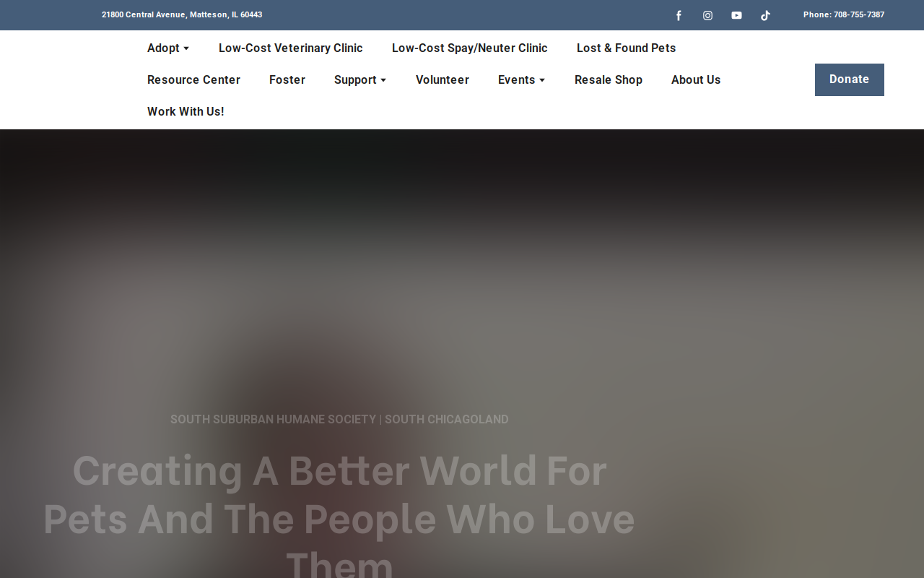Image resolution: width=924 pixels, height=578 pixels.
Task: Open the YouTube social icon
Action: click(x=736, y=15)
